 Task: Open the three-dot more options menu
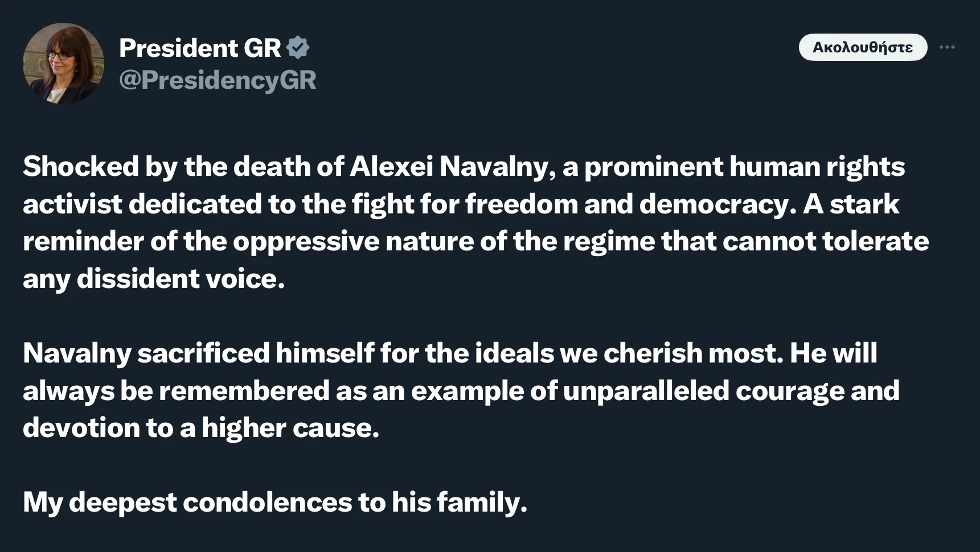coord(947,47)
